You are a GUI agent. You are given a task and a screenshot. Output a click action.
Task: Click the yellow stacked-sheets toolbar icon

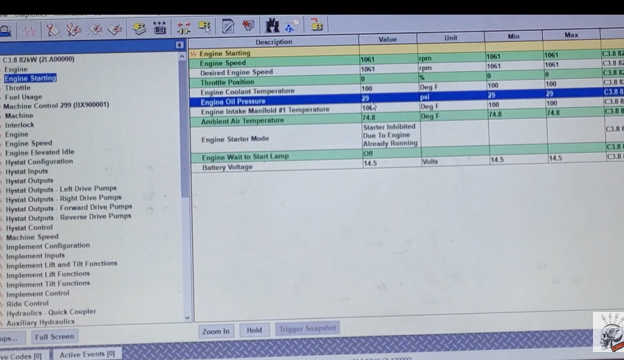[x=139, y=29]
